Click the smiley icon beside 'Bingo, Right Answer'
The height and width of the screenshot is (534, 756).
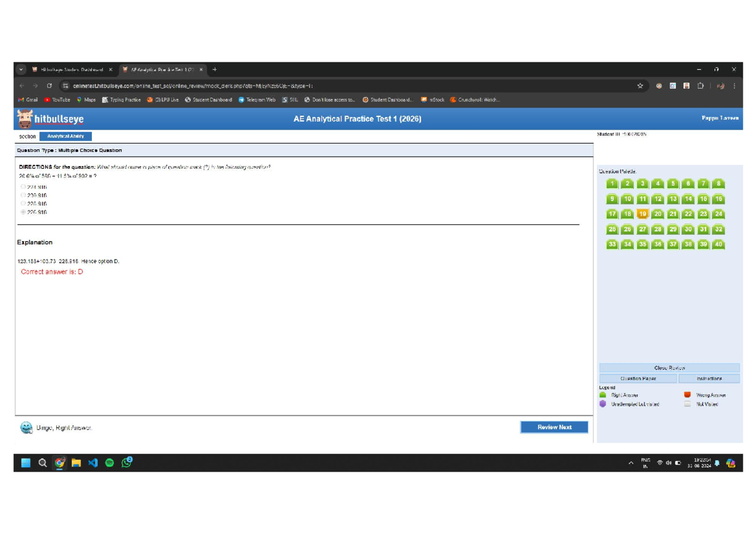[x=26, y=427]
